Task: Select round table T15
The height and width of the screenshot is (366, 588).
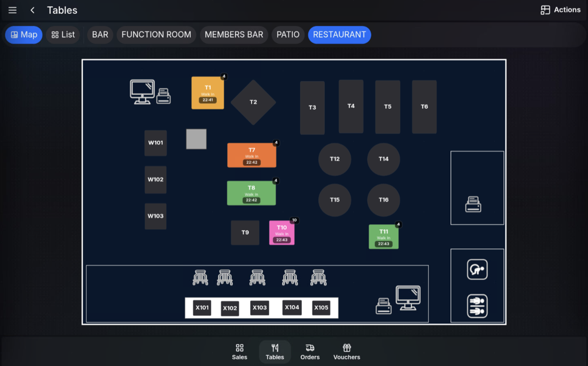Action: click(x=335, y=200)
